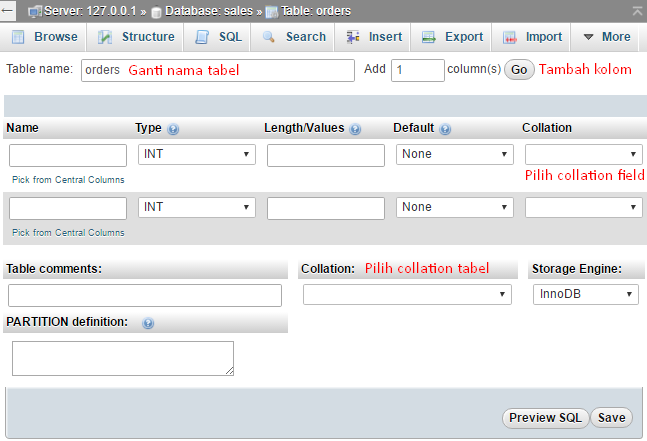Click the Add columns number field
Viewport: 647px width, 441px height.
tap(418, 71)
